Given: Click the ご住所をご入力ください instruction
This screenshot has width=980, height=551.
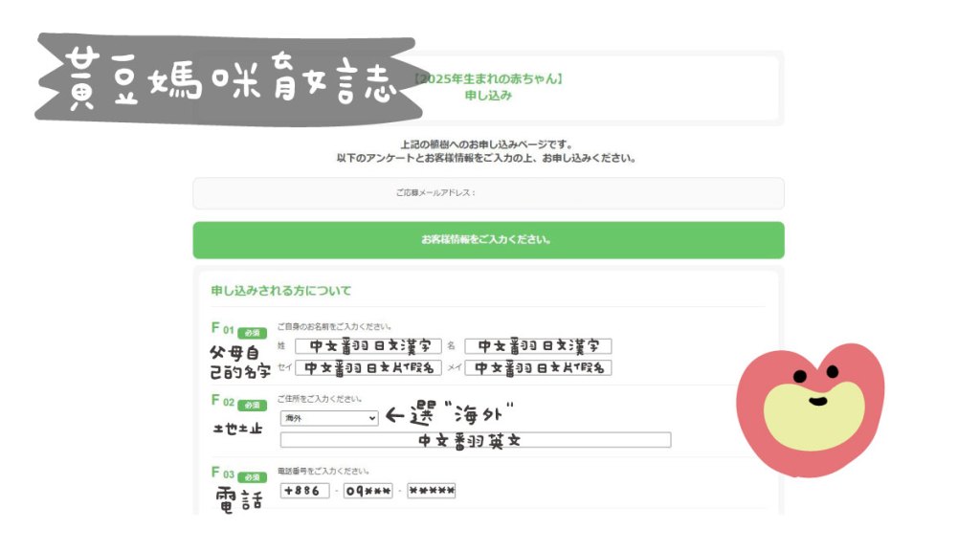Looking at the screenshot, I should coord(320,398).
